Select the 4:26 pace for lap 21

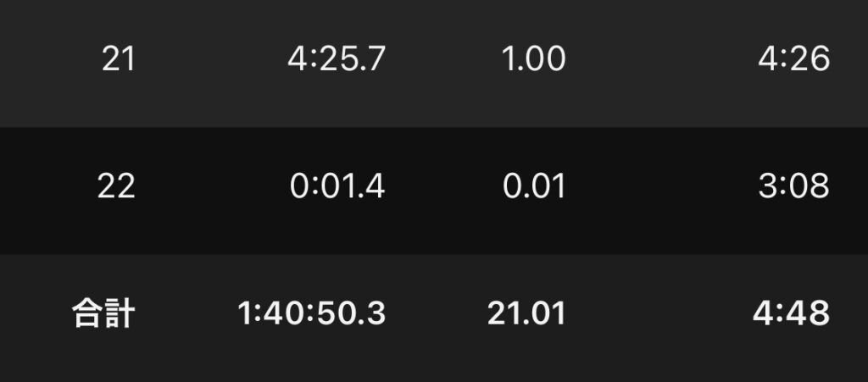[x=793, y=58]
